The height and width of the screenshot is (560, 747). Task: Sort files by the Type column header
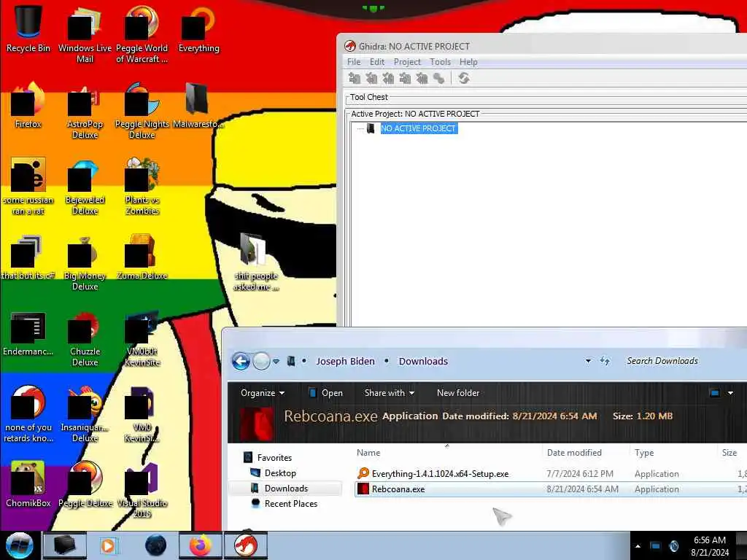644,453
